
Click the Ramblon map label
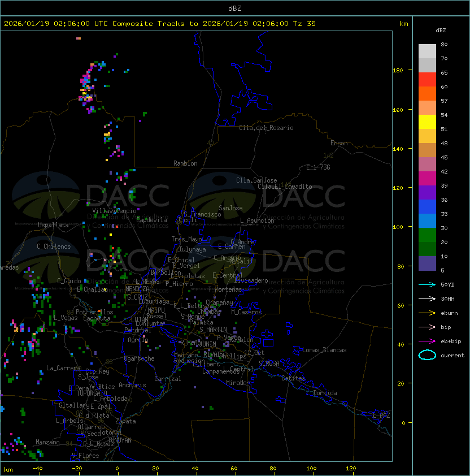(x=185, y=163)
